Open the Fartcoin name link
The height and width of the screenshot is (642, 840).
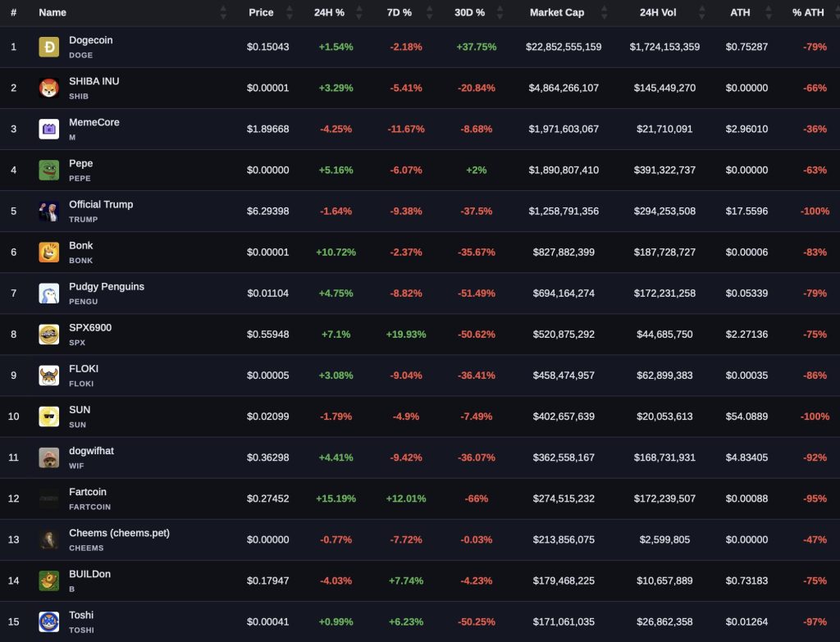coord(88,492)
